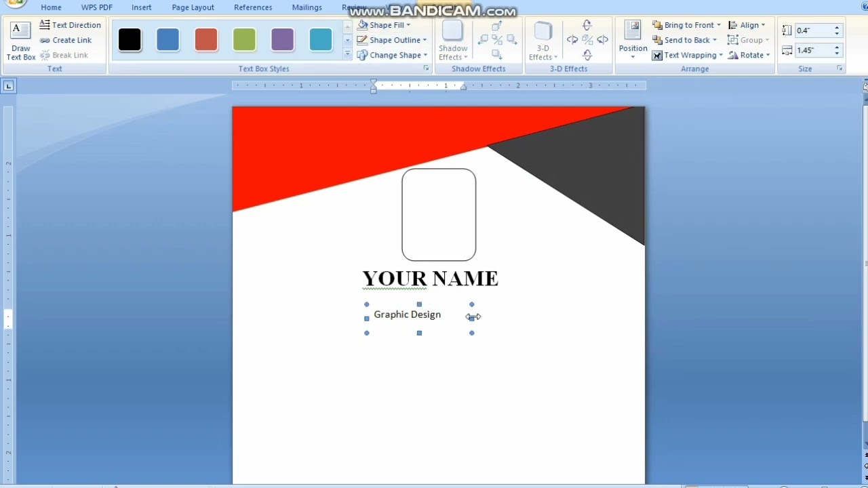Screen dimensions: 868x488
Task: Nudge the shadow down
Action: point(496,54)
